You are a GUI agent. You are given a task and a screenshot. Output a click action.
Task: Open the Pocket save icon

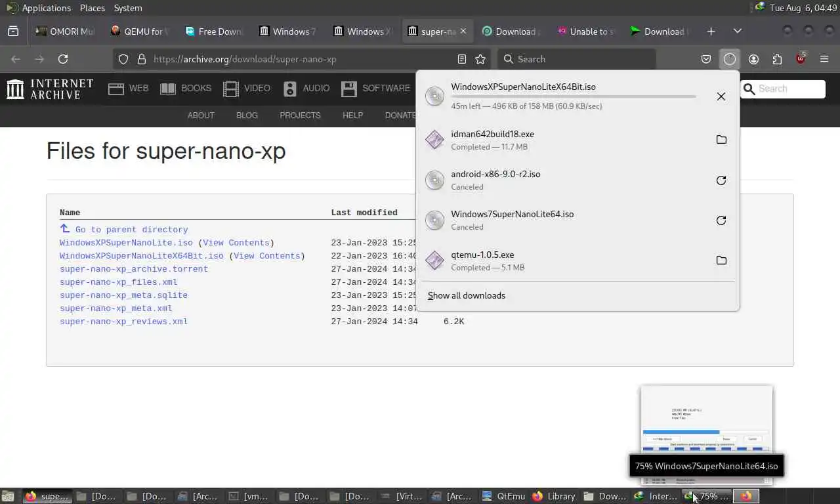[x=706, y=59]
